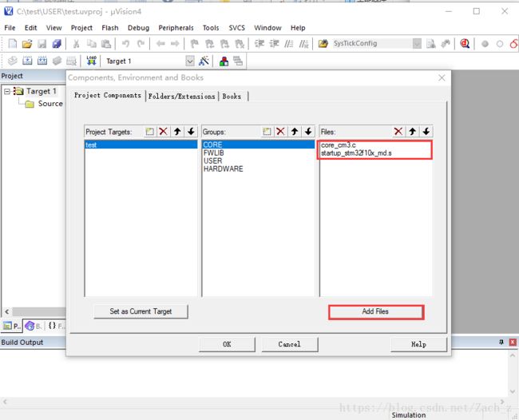Open the Project menu

81,28
